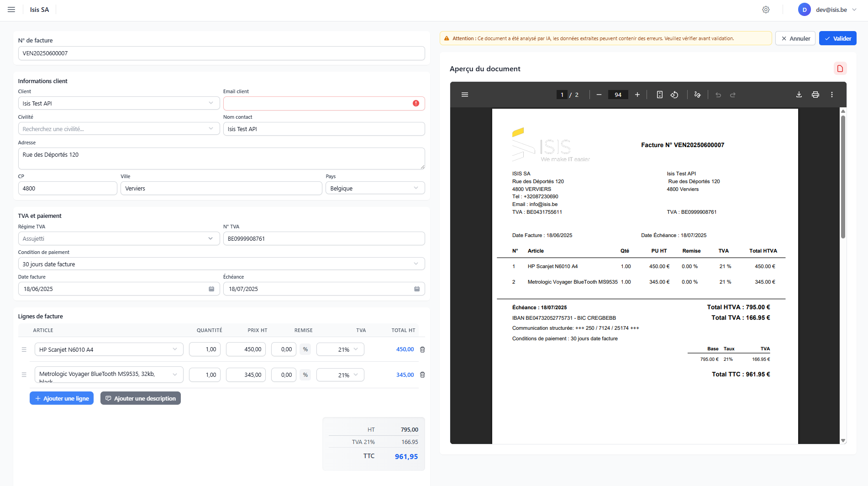Image resolution: width=868 pixels, height=486 pixels.
Task: Open the Condition de paiement dropdown
Action: pyautogui.click(x=221, y=264)
